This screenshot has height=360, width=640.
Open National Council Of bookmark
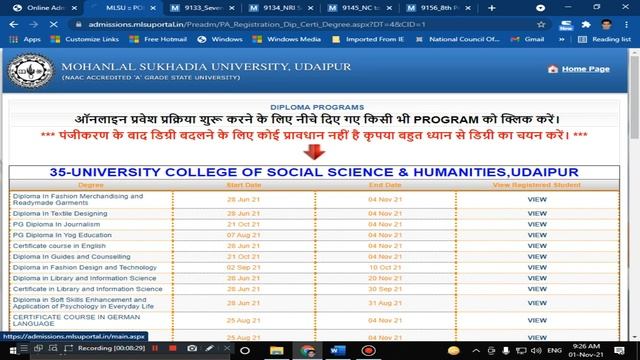point(458,39)
